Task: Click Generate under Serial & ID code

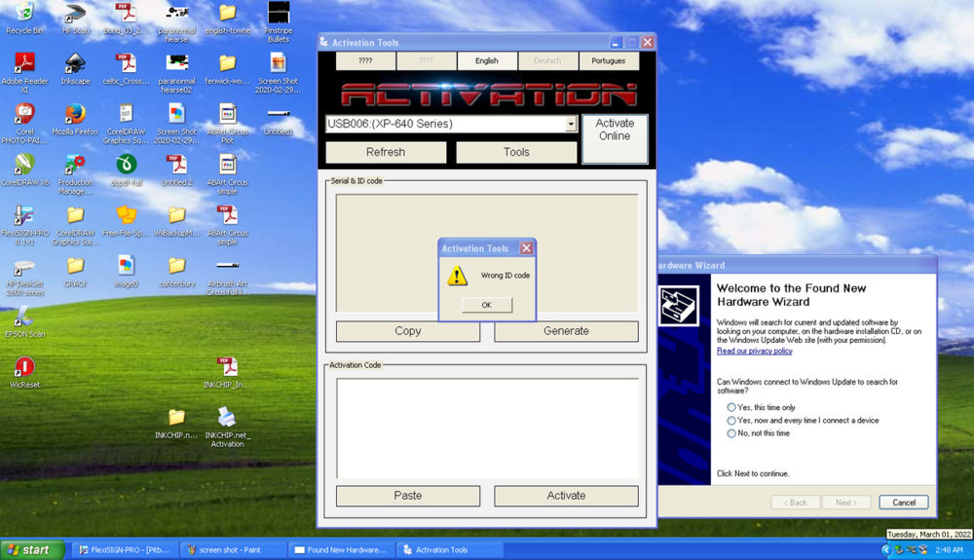Action: click(x=566, y=331)
